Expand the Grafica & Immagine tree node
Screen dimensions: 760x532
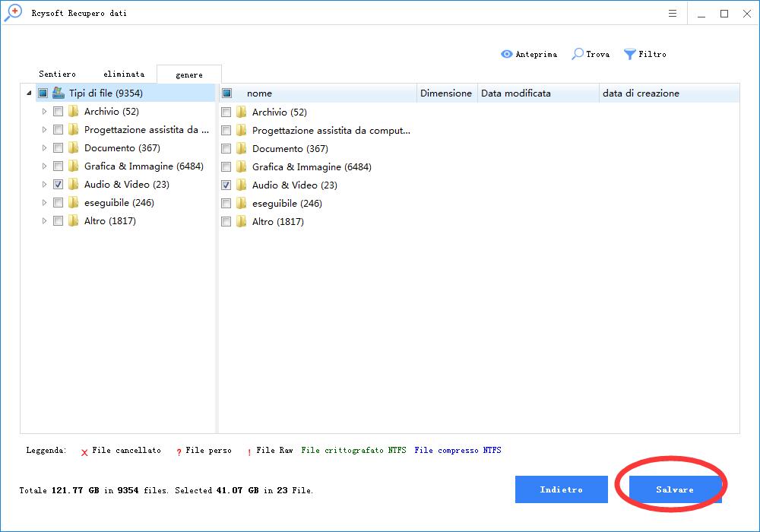click(x=44, y=166)
